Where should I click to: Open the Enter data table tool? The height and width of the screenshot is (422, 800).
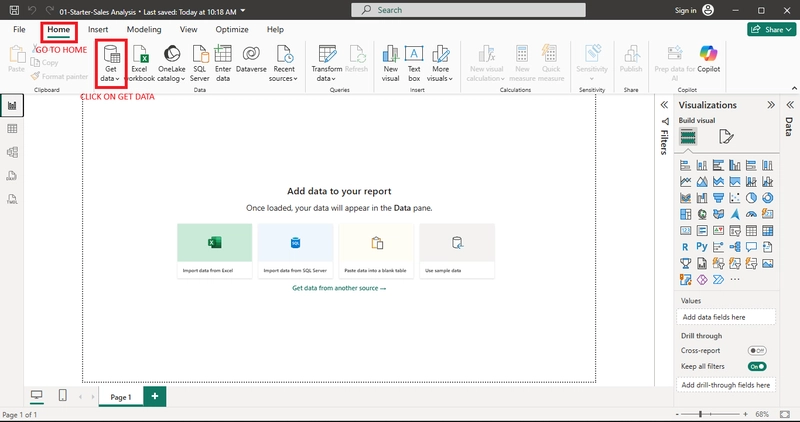(x=223, y=63)
